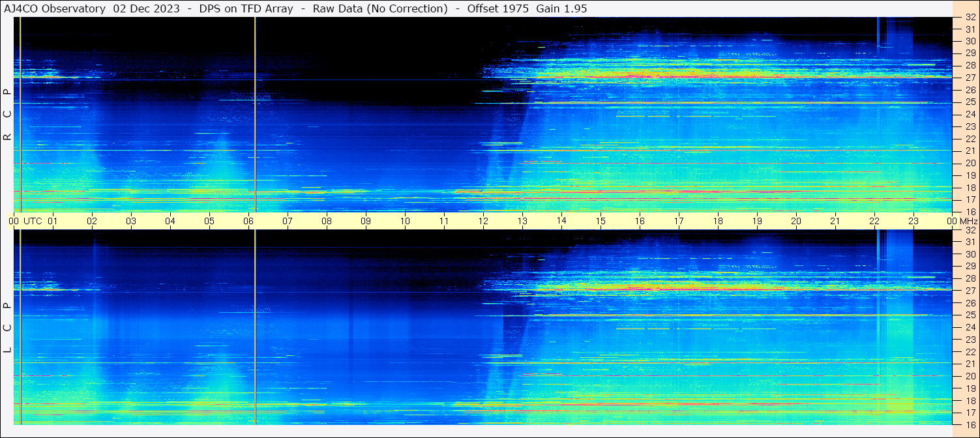Click 22 MHz label on LCP frequency scale
980x438 pixels.
coord(970,351)
